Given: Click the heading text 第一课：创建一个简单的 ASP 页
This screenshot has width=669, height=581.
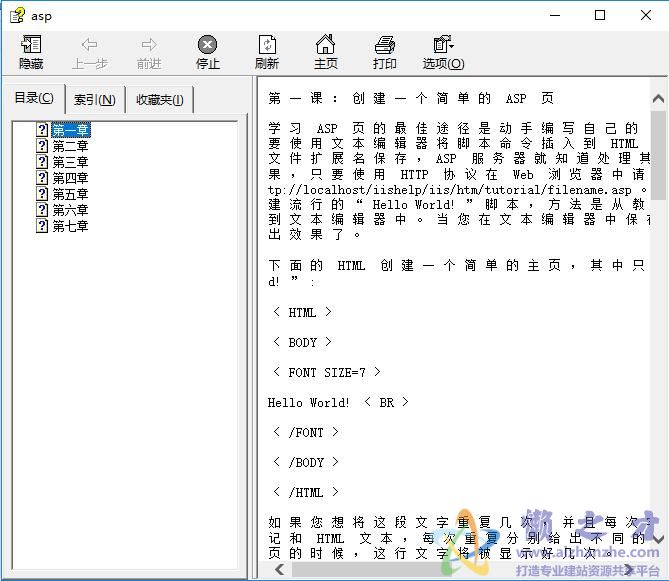Looking at the screenshot, I should click(410, 99).
